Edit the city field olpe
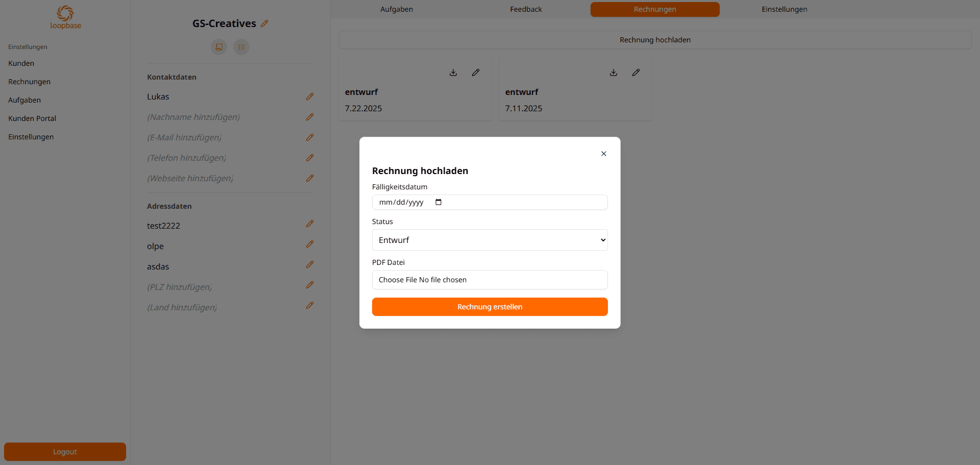 pos(310,244)
